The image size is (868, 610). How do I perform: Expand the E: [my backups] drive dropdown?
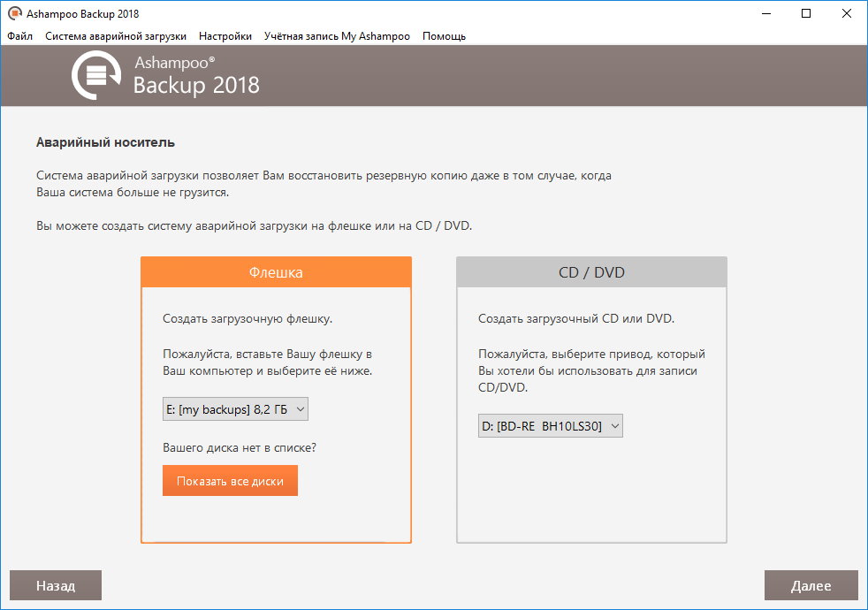point(235,409)
